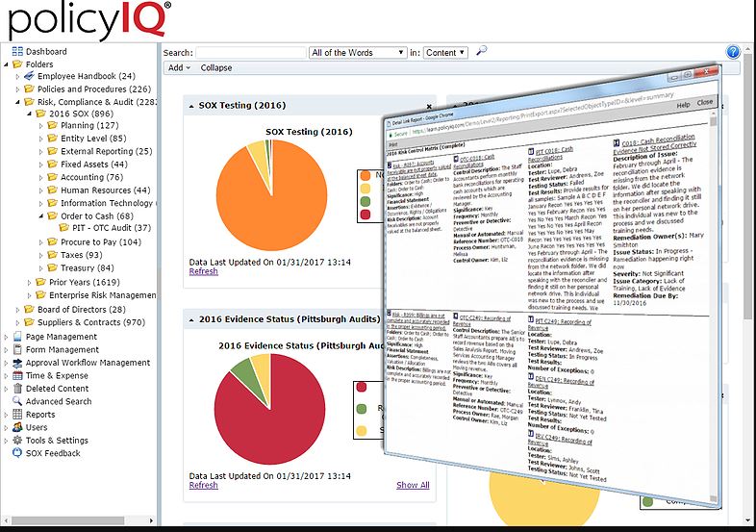Click the search magnifier icon beside Content
Screen dimensions: 756x532
(x=481, y=50)
